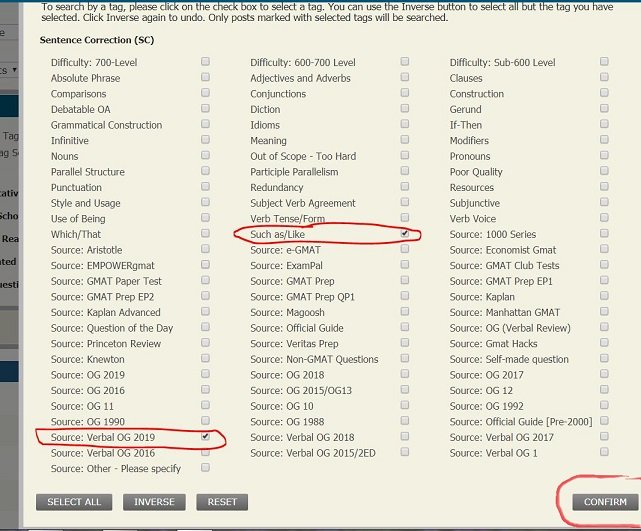This screenshot has height=531, width=641.
Task: Tick the Style and Usage checkbox
Action: [205, 202]
